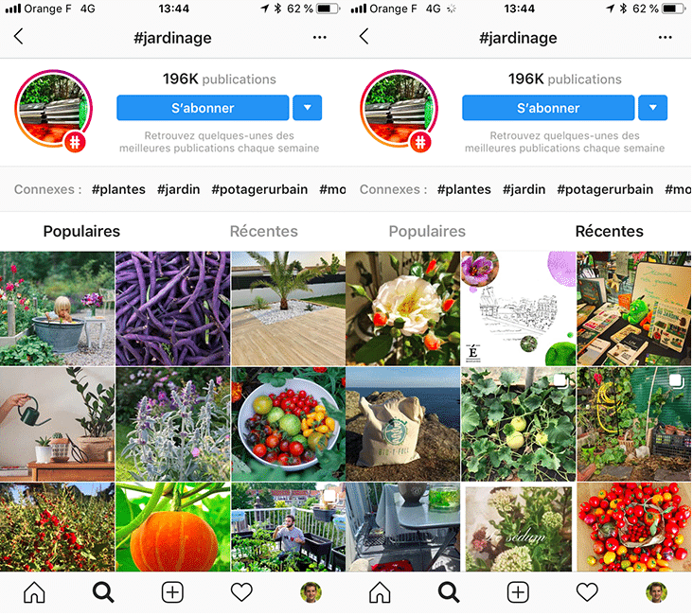Switch to Populaires tab on right screen

427,231
